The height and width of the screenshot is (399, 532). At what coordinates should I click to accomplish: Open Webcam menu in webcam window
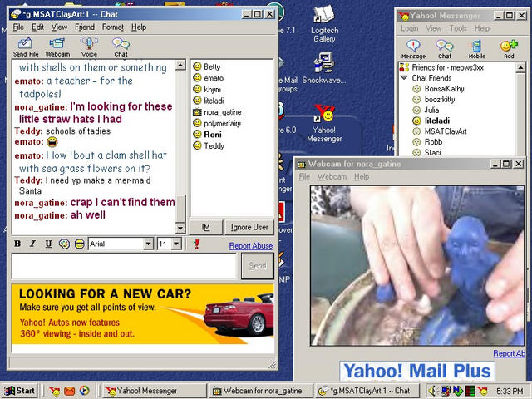click(332, 177)
